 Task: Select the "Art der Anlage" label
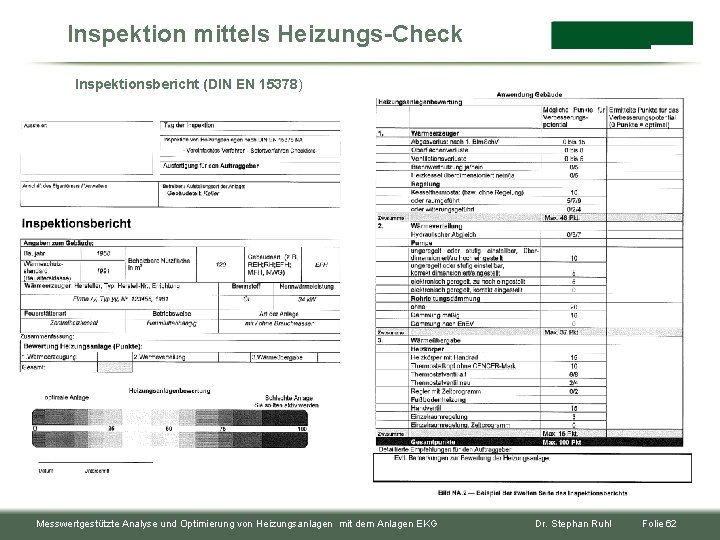[x=279, y=314]
